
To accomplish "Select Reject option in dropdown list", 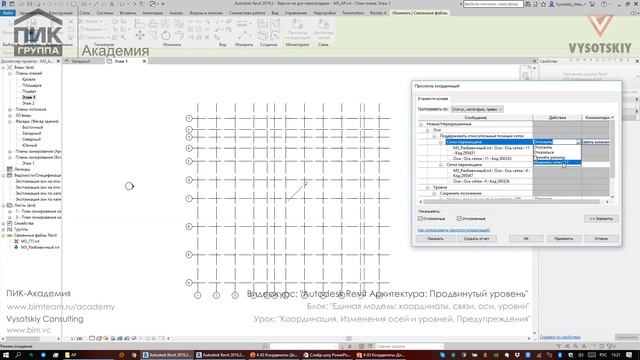I will click(557, 152).
